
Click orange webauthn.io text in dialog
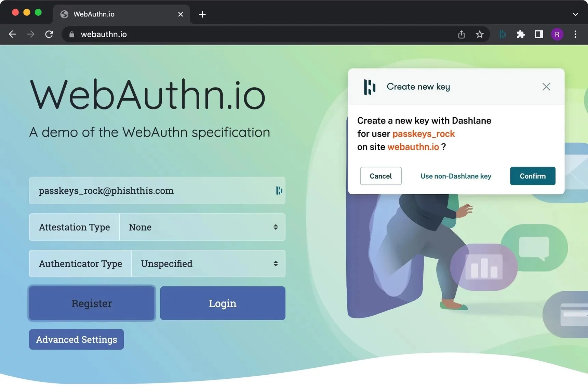(x=413, y=147)
